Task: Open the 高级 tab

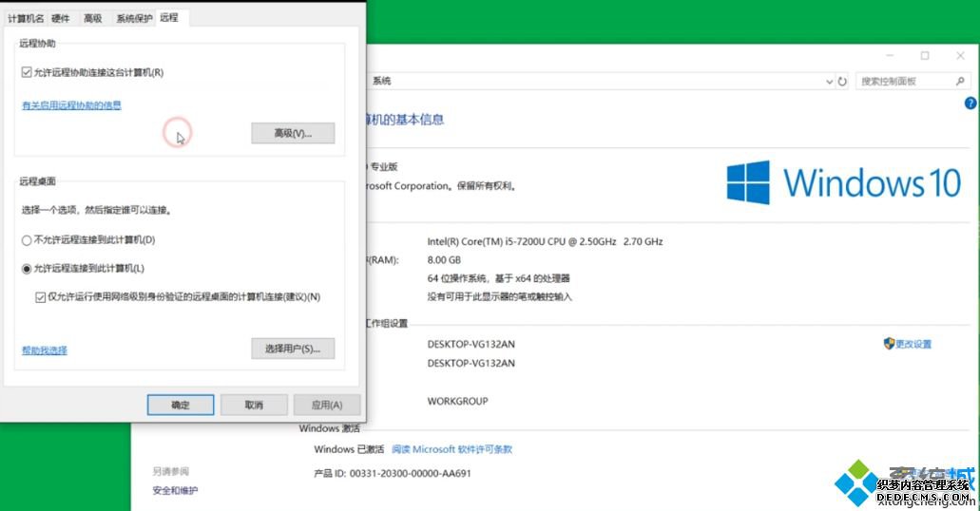Action: tap(92, 18)
